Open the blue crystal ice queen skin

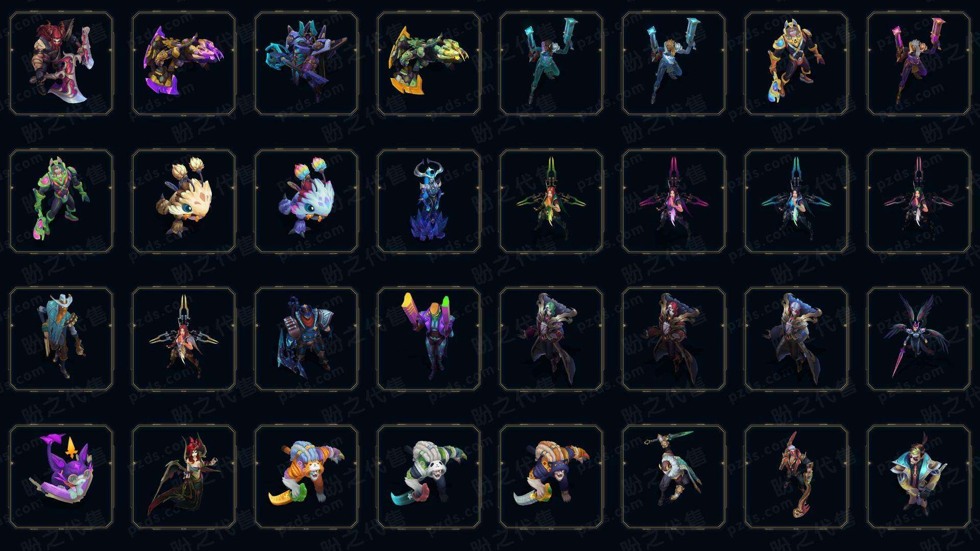429,201
